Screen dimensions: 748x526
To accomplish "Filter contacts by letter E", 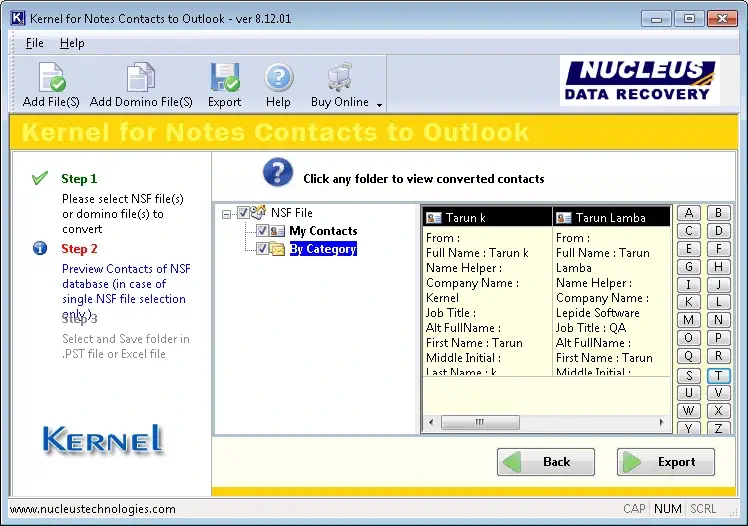I will (689, 249).
